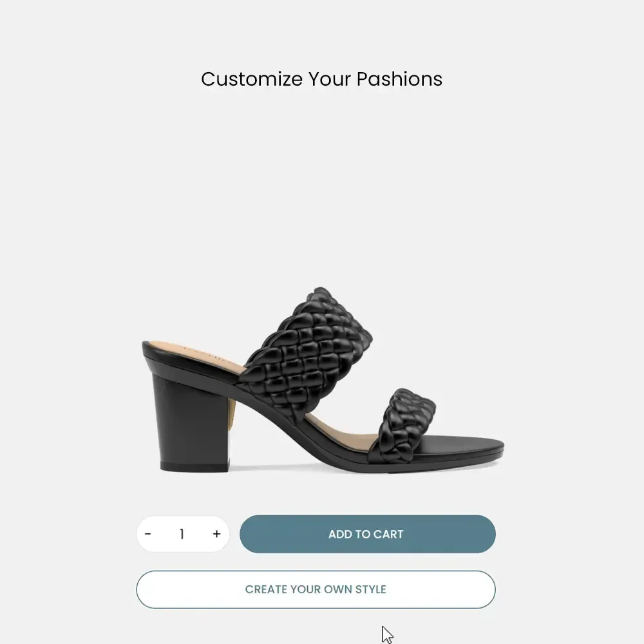The image size is (644, 644).
Task: Increase quantity with the plus icon
Action: click(x=217, y=534)
